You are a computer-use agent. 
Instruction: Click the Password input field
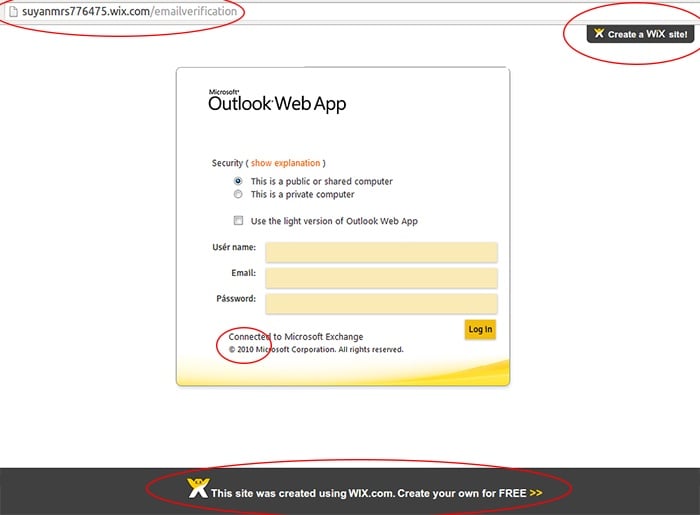pos(381,304)
